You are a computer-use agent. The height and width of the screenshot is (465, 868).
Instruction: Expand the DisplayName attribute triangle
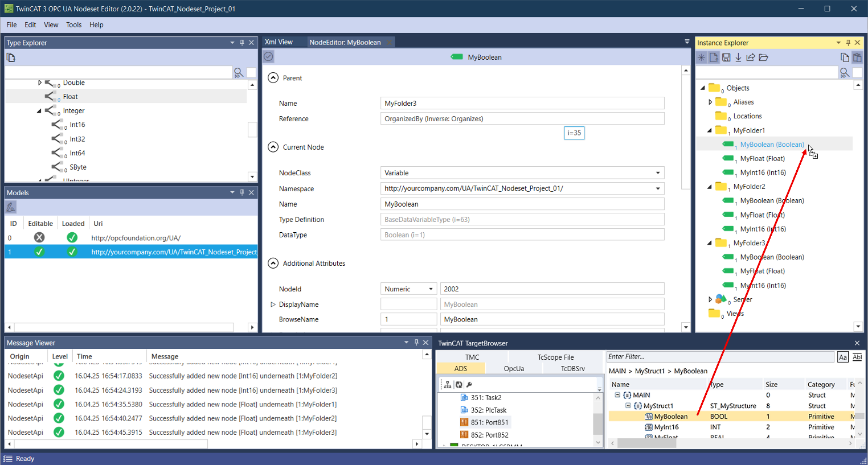(x=273, y=304)
